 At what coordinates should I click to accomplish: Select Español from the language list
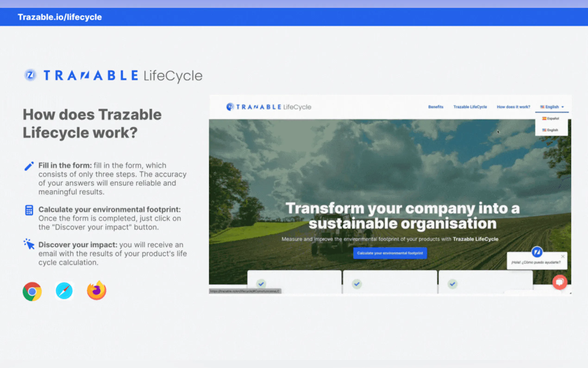(551, 118)
